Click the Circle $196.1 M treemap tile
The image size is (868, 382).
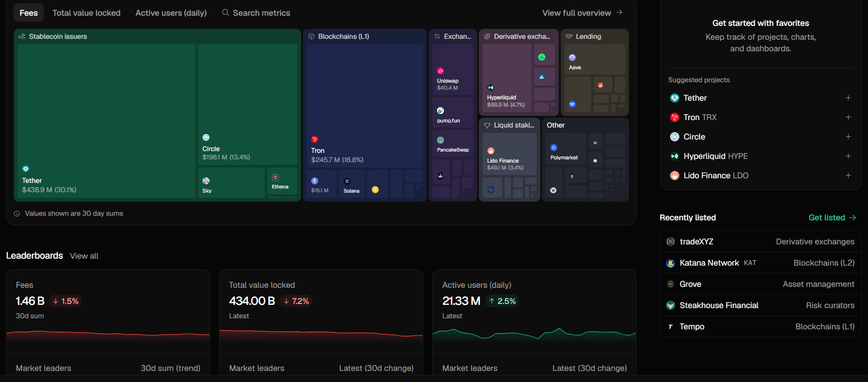[x=247, y=104]
